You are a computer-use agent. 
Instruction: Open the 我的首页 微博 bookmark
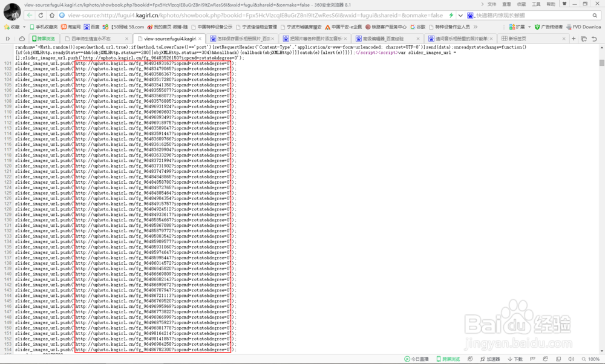[x=167, y=27]
